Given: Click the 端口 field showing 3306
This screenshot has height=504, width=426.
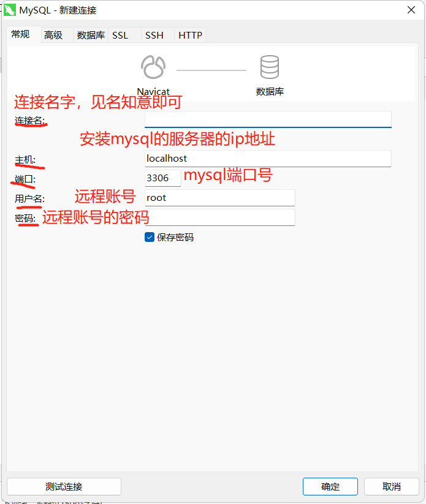Looking at the screenshot, I should [163, 178].
